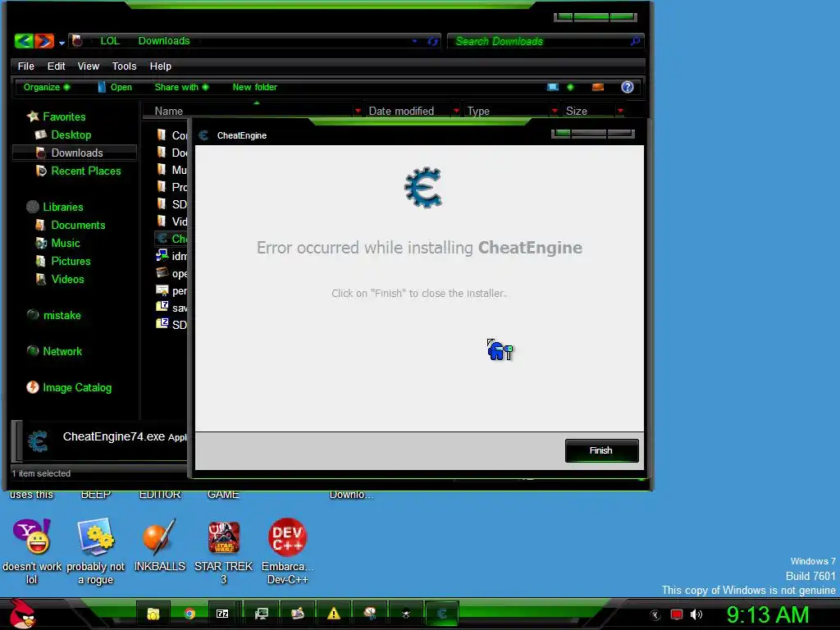Click the Chrome icon in the taskbar
Viewport: 840px width, 630px height.
(x=189, y=614)
